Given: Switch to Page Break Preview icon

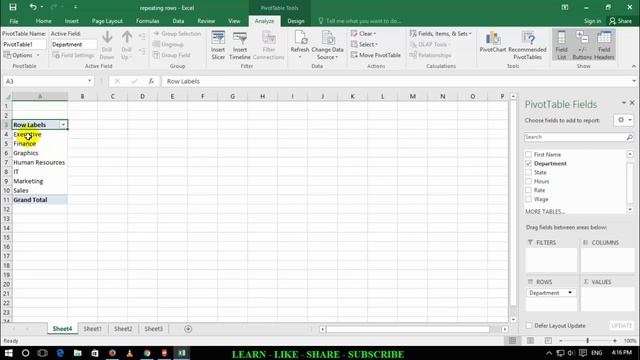Looking at the screenshot, I should tap(548, 340).
